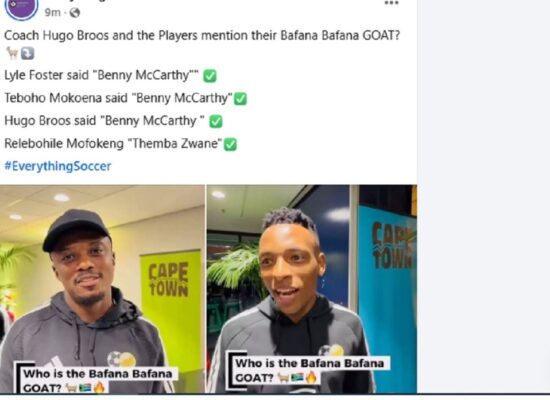This screenshot has height=400, width=550.
Task: Click the green check after Hugo Broos line
Action: pos(216,121)
